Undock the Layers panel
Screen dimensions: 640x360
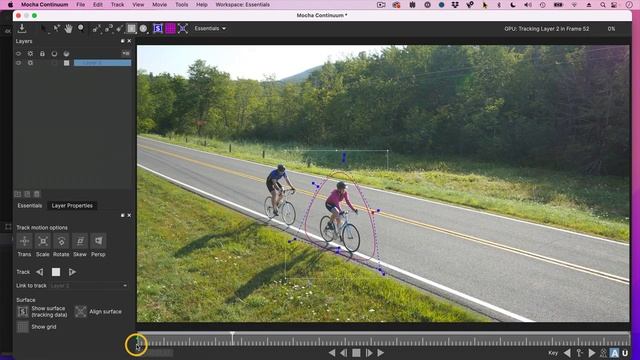(x=122, y=41)
